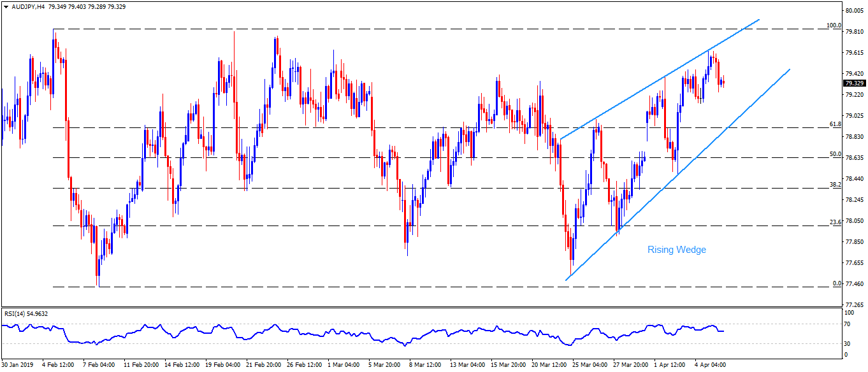
Task: Click 77.850 on the price axis
Action: tap(855, 241)
